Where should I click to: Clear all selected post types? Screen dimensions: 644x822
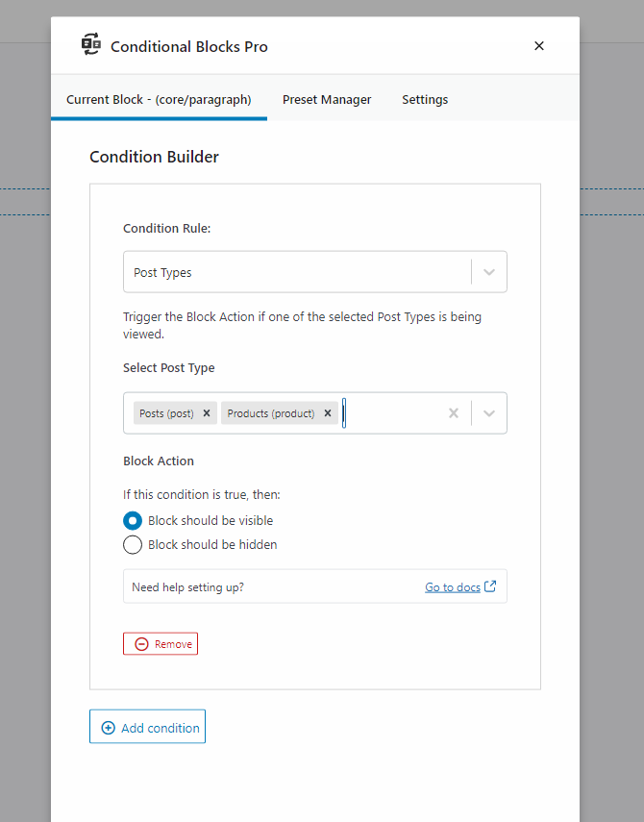click(x=454, y=413)
